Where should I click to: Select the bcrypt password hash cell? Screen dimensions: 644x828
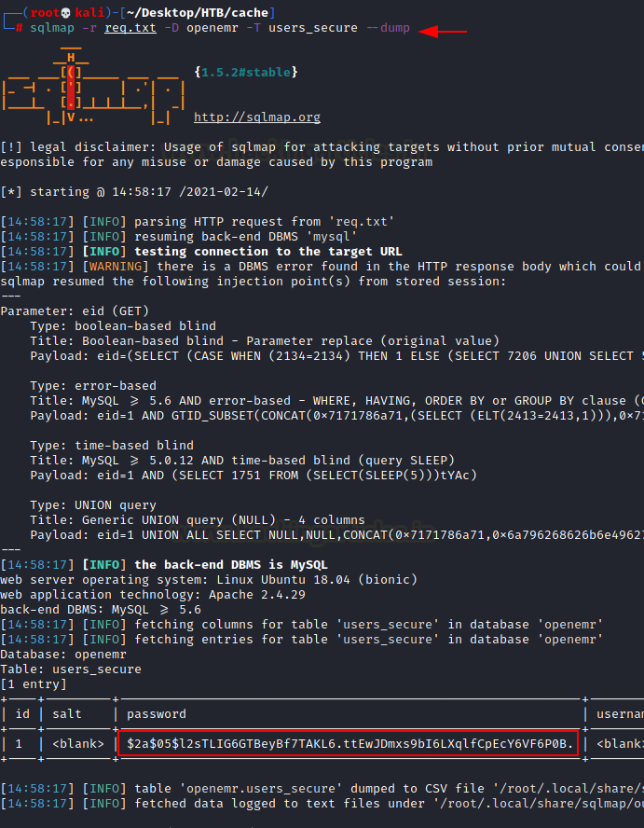pyautogui.click(x=349, y=743)
